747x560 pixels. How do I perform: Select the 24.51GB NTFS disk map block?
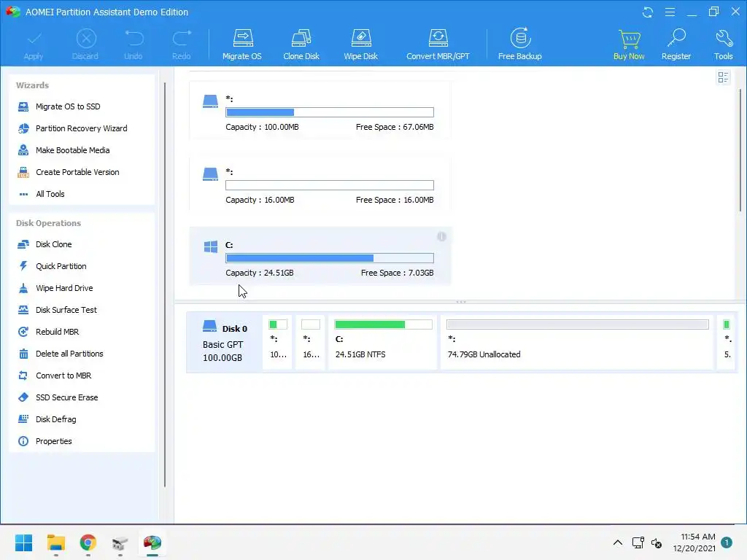(382, 343)
